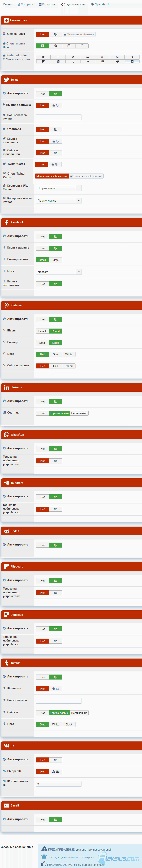This screenshot has height=868, width=142.
Task: Set Facebook Кнопка шаринга to Нет
Action: click(43, 248)
